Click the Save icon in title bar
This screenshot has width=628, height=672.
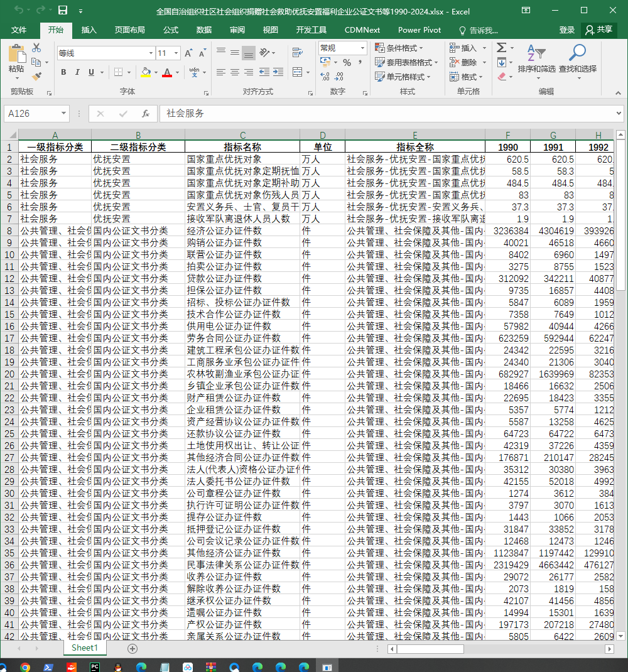click(x=63, y=11)
